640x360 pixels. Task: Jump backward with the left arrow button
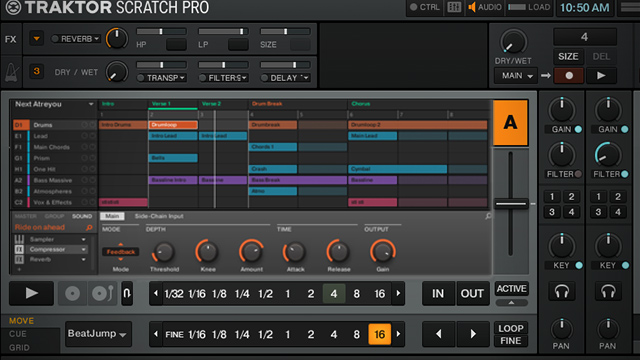[x=438, y=334]
